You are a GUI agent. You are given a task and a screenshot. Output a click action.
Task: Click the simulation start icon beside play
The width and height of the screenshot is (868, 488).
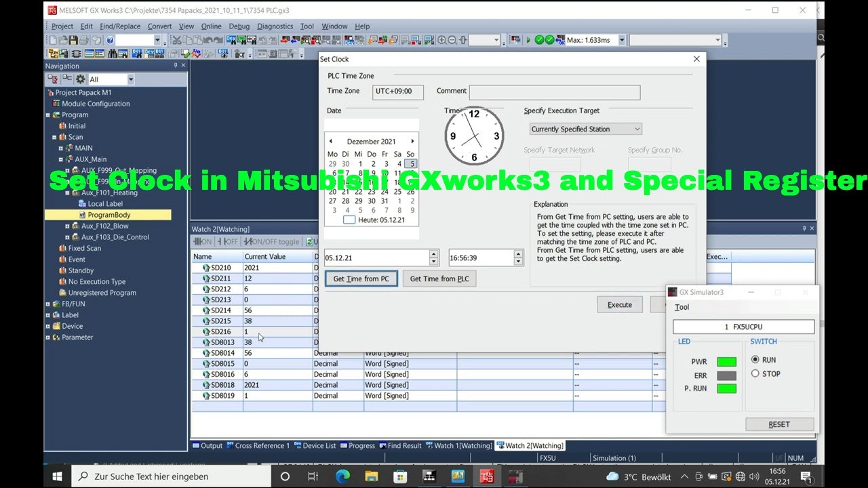pyautogui.click(x=516, y=40)
